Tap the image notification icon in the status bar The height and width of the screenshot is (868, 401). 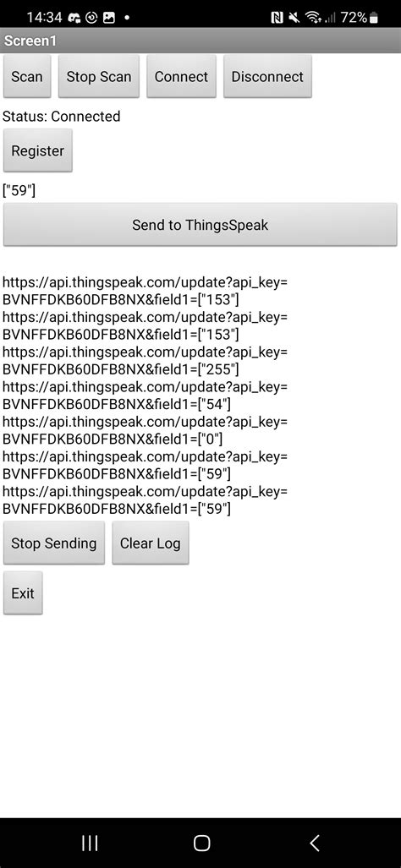pyautogui.click(x=109, y=18)
